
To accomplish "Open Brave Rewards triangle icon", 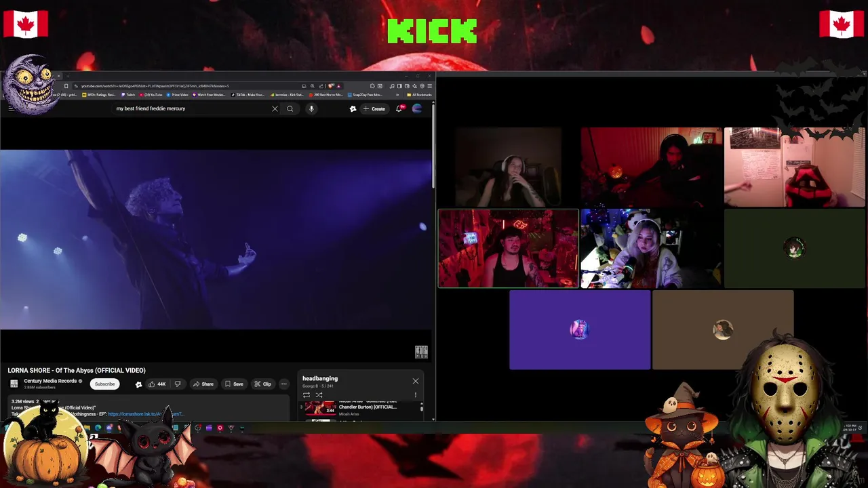I will tap(338, 86).
